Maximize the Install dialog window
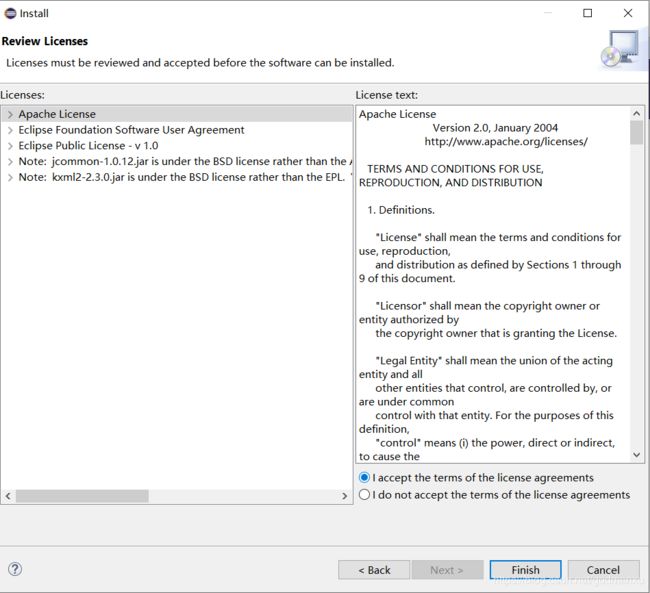The width and height of the screenshot is (650, 593). point(587,13)
